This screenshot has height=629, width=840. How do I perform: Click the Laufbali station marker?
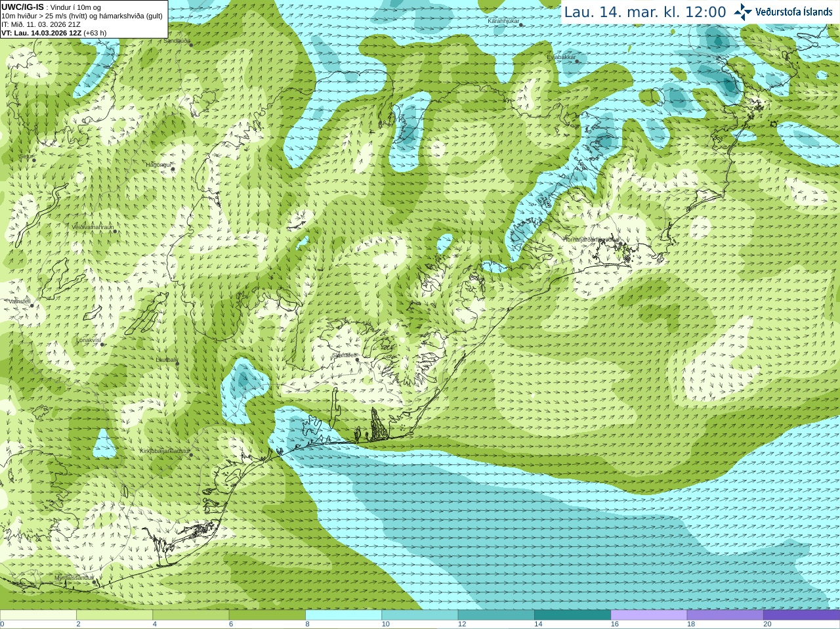click(177, 363)
